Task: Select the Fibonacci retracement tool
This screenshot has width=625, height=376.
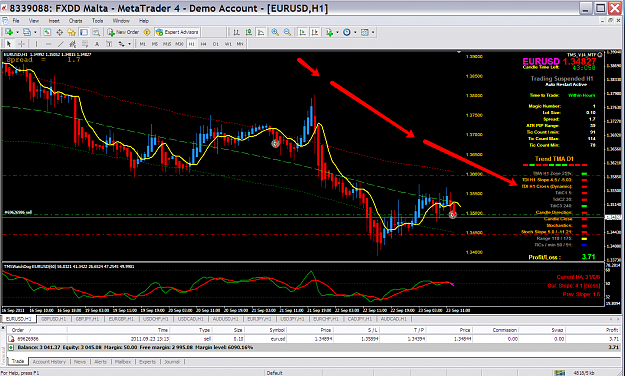Action: (x=85, y=44)
